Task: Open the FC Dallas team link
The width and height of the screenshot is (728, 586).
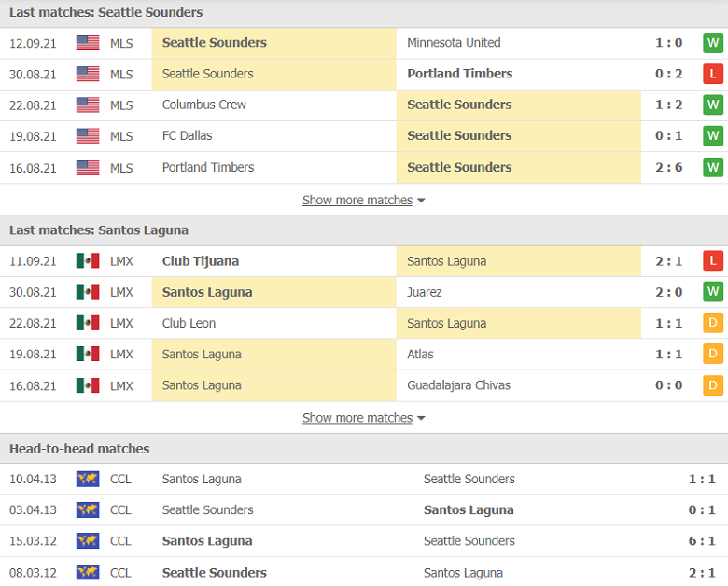Action: click(x=187, y=135)
